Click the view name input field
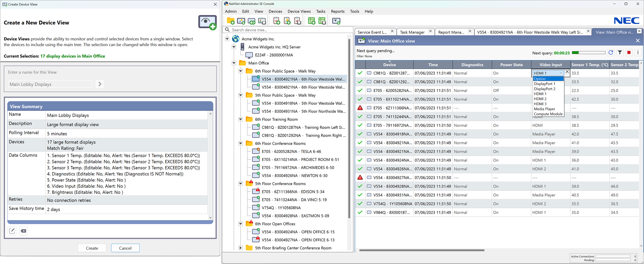This screenshot has height=264, width=644. click(x=50, y=84)
